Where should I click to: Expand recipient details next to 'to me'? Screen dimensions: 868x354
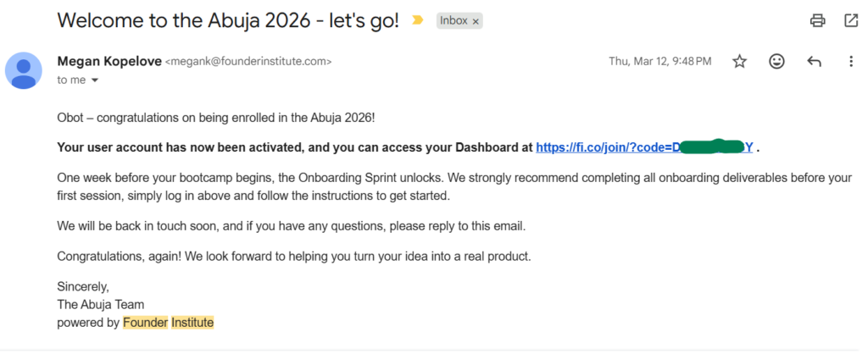pyautogui.click(x=95, y=80)
